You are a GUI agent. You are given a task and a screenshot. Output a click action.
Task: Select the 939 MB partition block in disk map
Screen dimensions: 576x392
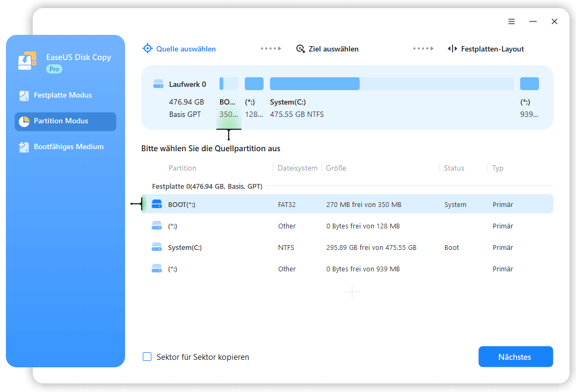pos(529,84)
